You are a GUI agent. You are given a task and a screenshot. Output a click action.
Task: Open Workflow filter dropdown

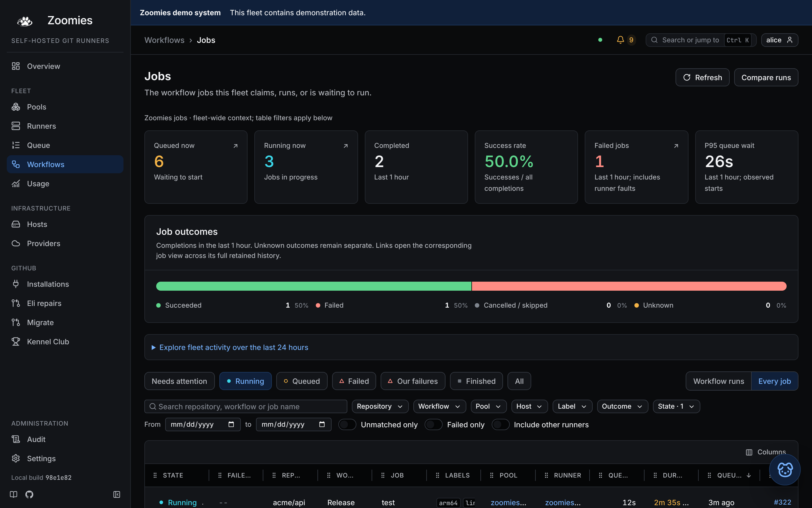tap(439, 406)
